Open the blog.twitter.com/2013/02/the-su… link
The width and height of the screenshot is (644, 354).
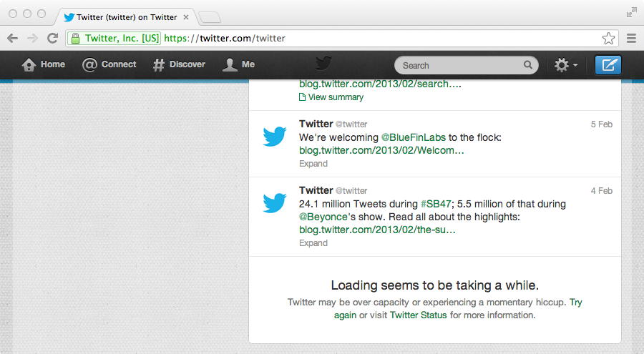coord(377,230)
